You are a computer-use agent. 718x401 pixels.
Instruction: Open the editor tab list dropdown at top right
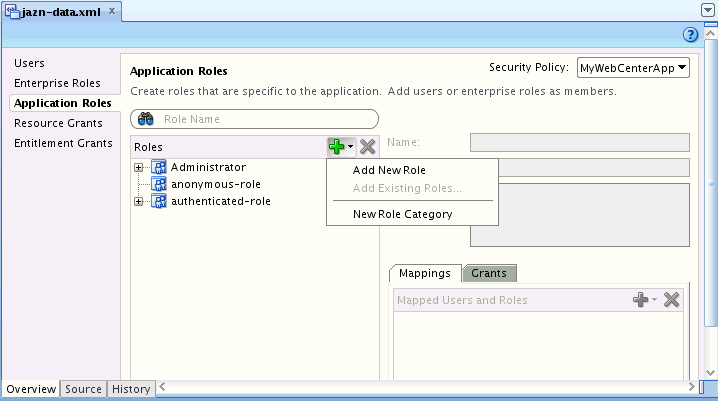click(707, 10)
